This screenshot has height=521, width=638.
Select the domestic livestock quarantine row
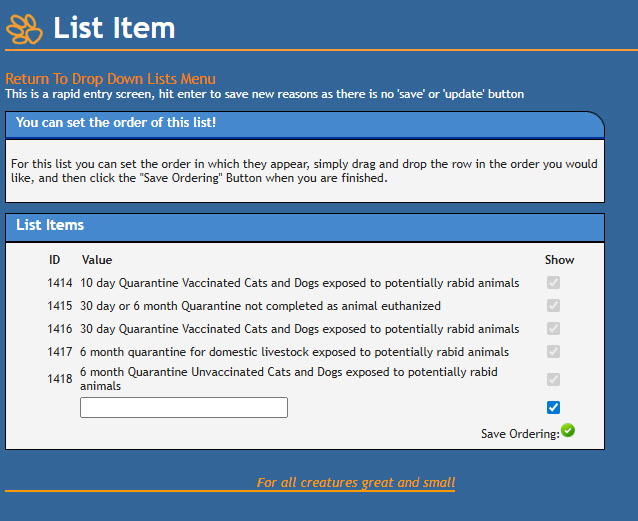(x=294, y=352)
